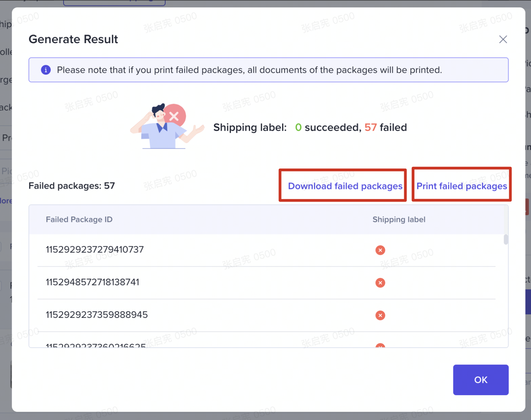Click the Failed packages: 57 label
Screen dimensions: 531x420
(x=72, y=186)
